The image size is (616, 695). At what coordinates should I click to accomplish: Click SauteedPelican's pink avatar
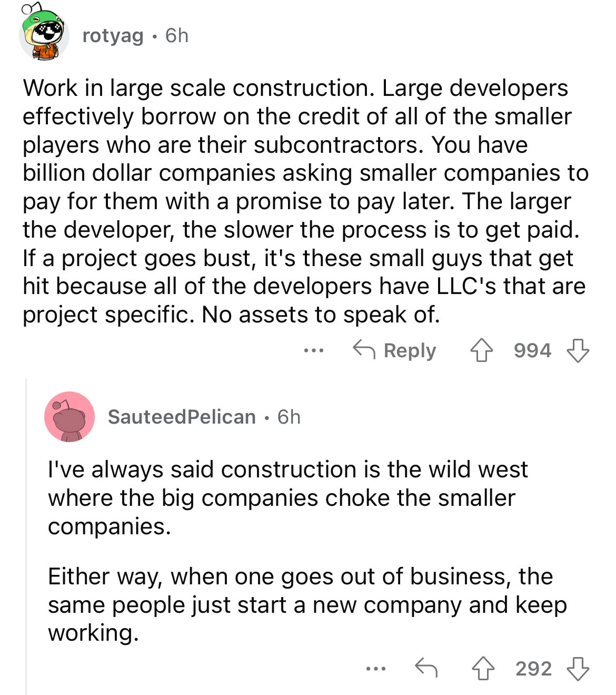[x=69, y=417]
